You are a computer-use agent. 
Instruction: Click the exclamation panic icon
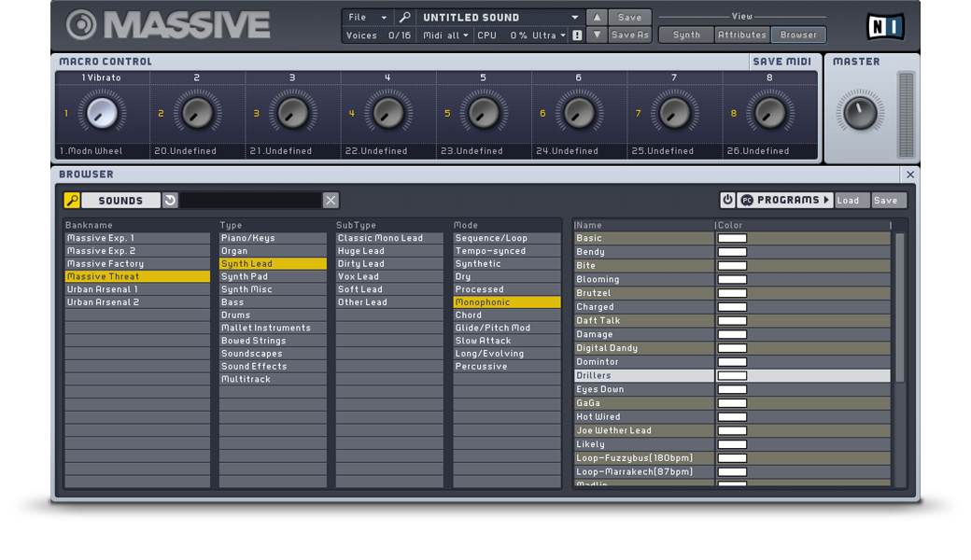pyautogui.click(x=577, y=35)
